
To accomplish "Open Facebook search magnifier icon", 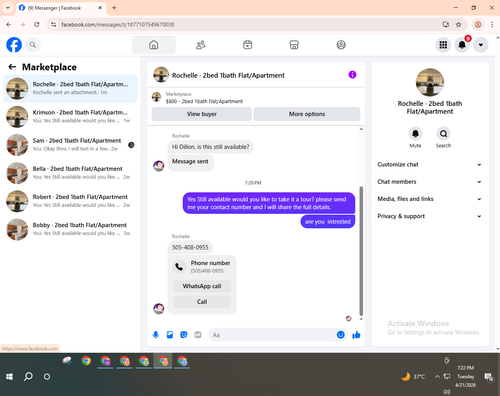I will point(33,45).
